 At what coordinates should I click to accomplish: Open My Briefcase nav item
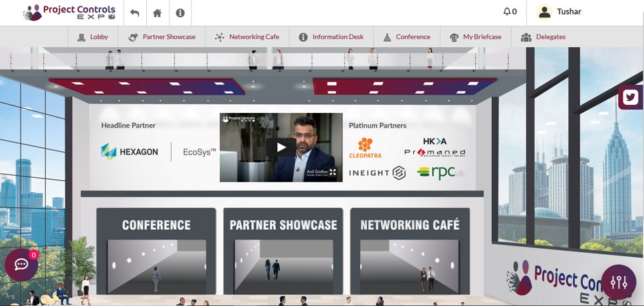point(476,37)
